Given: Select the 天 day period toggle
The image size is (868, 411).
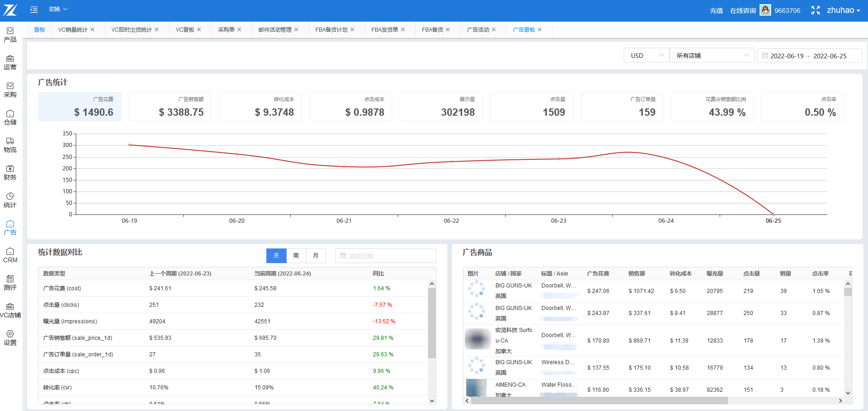Looking at the screenshot, I should pos(276,256).
